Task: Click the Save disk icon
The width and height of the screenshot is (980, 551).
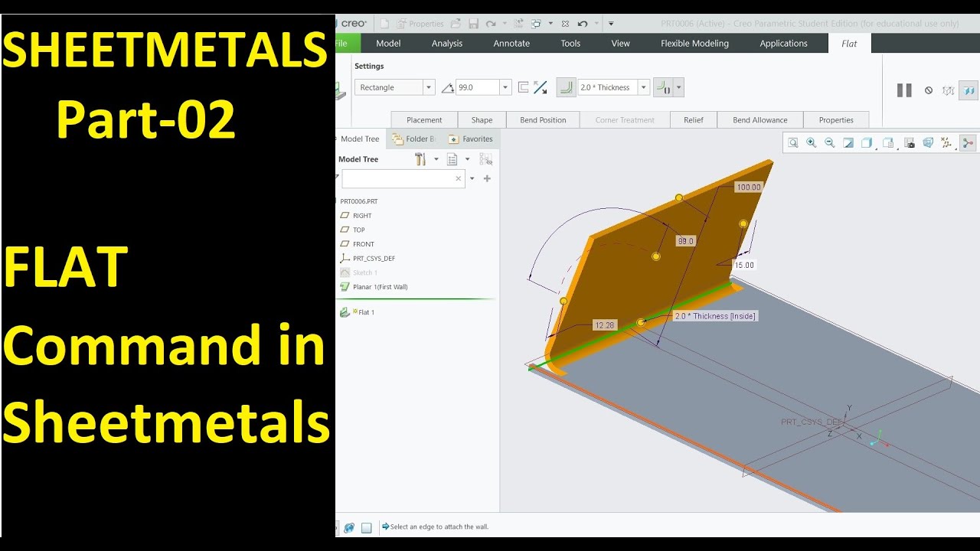Action: 474,24
